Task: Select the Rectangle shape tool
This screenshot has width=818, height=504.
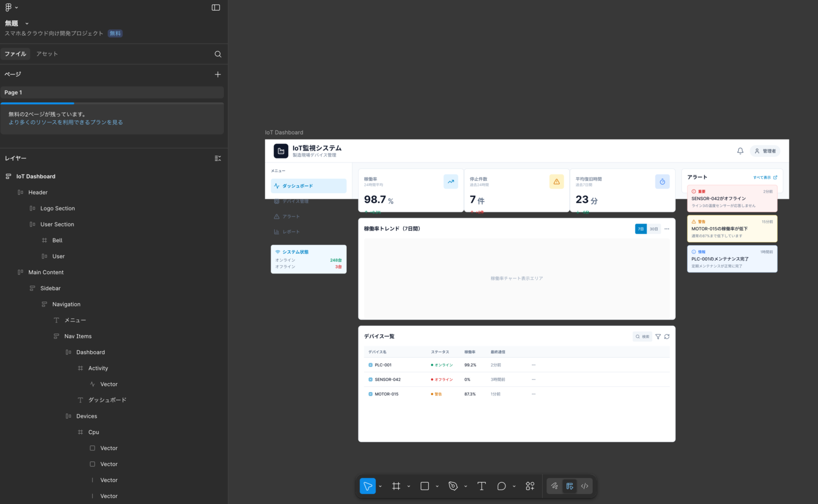Action: click(424, 486)
